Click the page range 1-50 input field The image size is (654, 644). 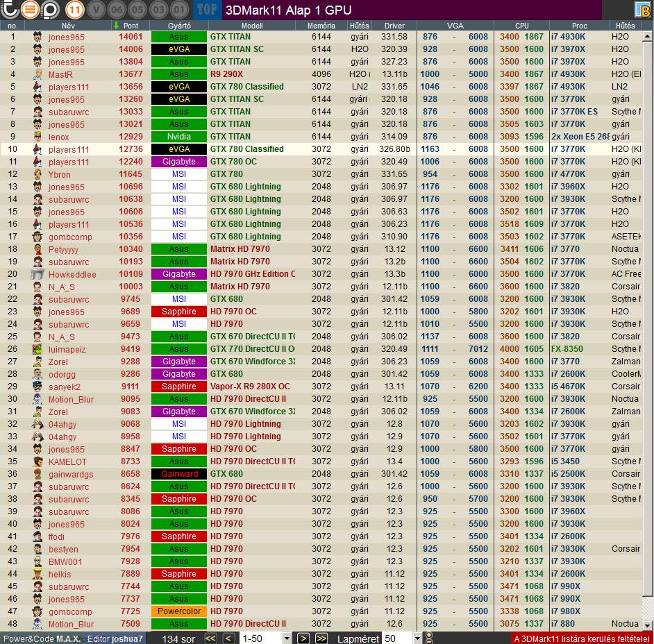coord(261,638)
